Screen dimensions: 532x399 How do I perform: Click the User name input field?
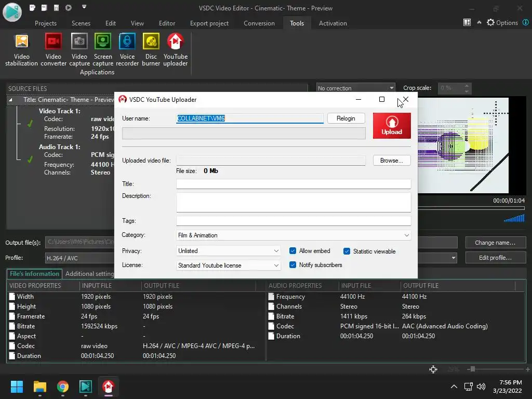point(250,118)
